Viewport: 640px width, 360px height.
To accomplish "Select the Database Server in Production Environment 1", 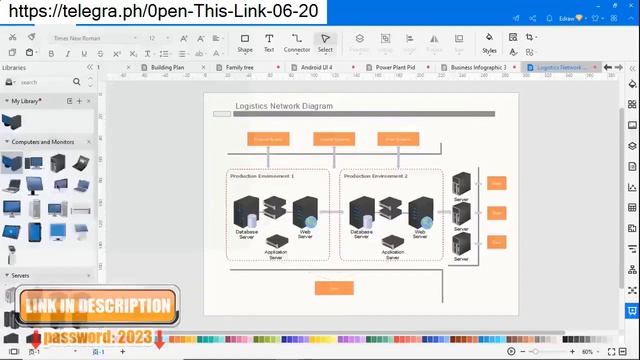I will coord(246,213).
